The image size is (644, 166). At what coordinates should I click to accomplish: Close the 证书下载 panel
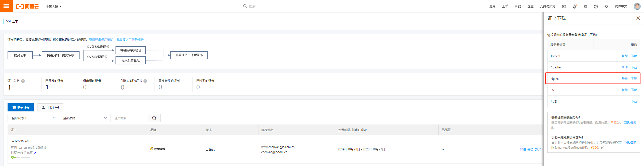click(x=638, y=18)
